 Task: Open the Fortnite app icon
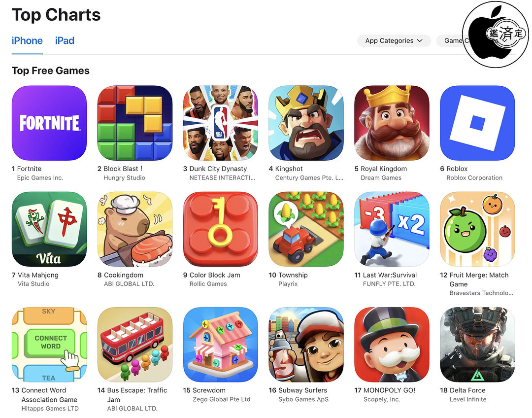pos(49,123)
